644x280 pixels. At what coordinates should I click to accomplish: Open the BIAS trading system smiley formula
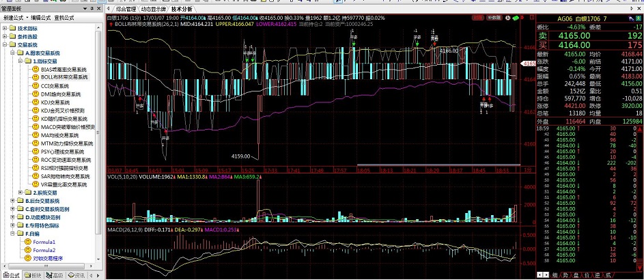[36, 70]
